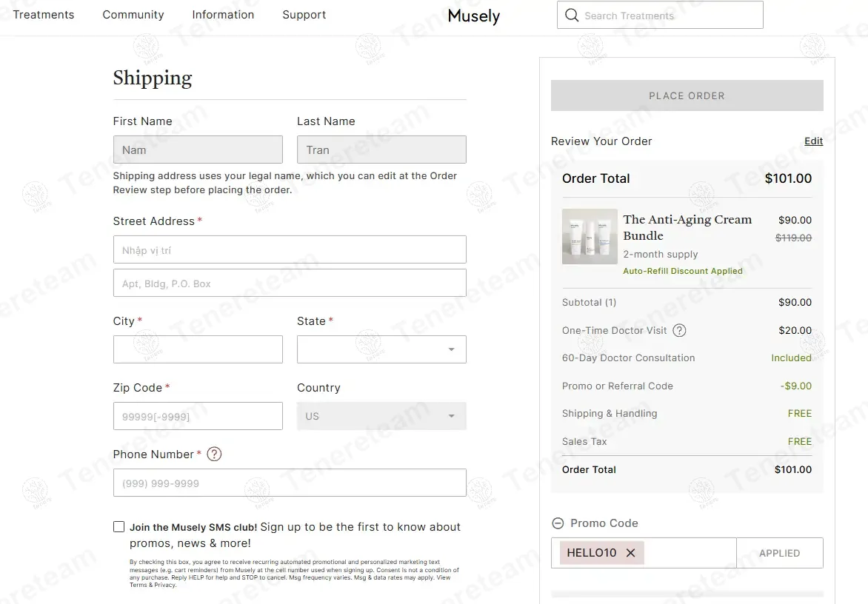Check the Join Musely SMS club box
This screenshot has width=868, height=604.
[x=118, y=527]
